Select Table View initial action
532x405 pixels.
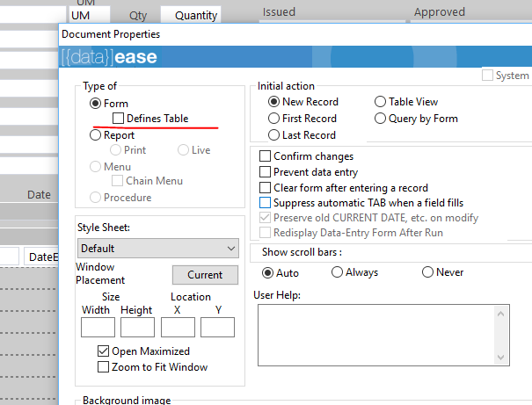tap(381, 102)
